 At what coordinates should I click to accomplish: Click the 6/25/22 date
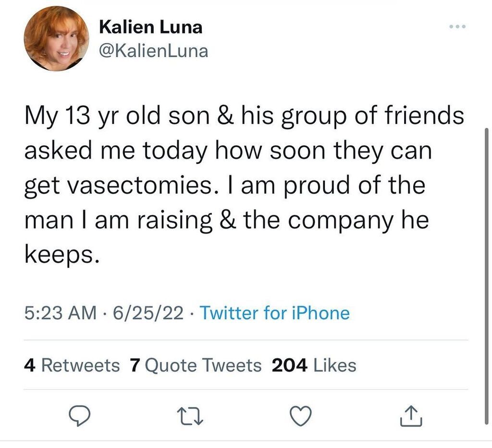[148, 313]
